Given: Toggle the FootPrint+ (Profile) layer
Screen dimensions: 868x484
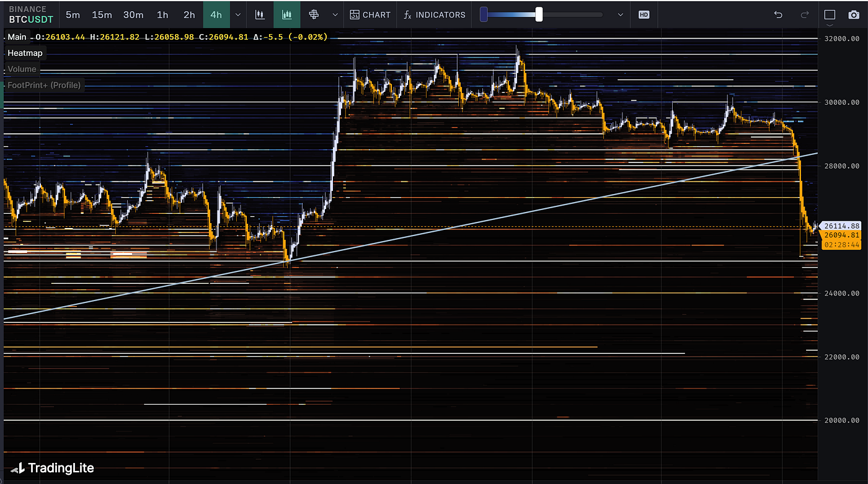Looking at the screenshot, I should (x=44, y=86).
